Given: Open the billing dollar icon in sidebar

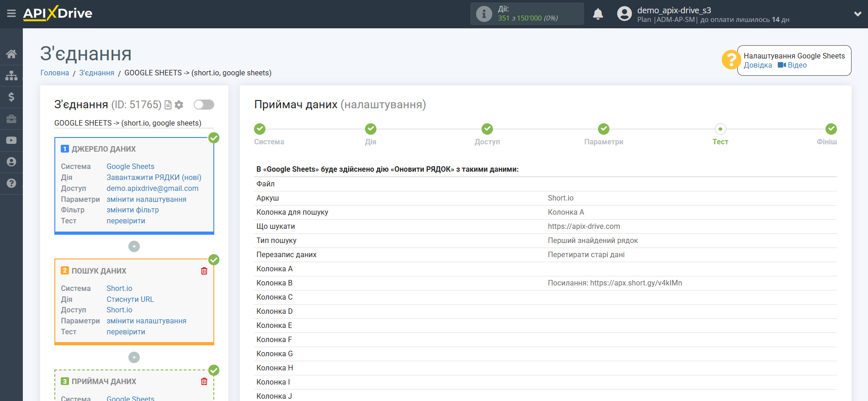Looking at the screenshot, I should coord(11,97).
